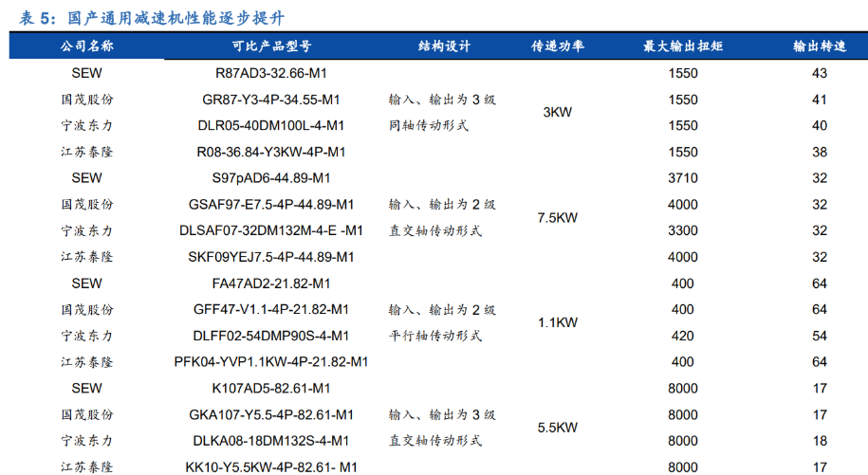Screen dimensions: 868x475
Task: Click the 5.5KW power cell
Action: [558, 428]
